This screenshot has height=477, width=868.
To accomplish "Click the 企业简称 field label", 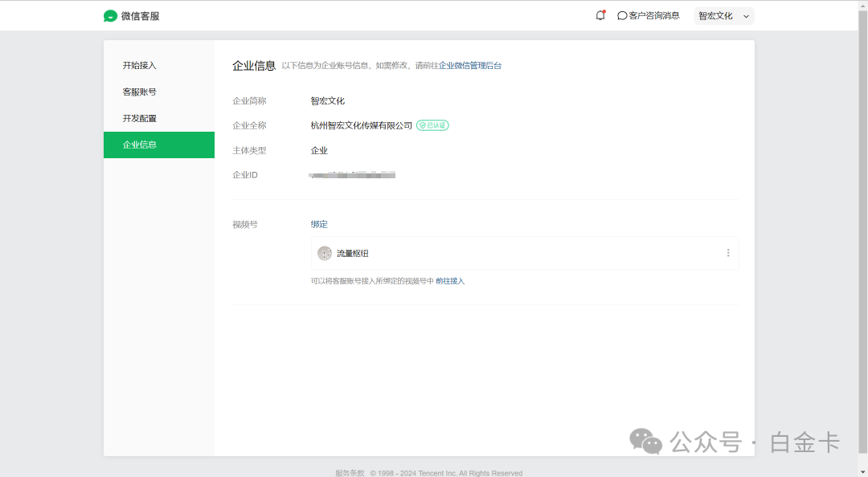I will [249, 100].
